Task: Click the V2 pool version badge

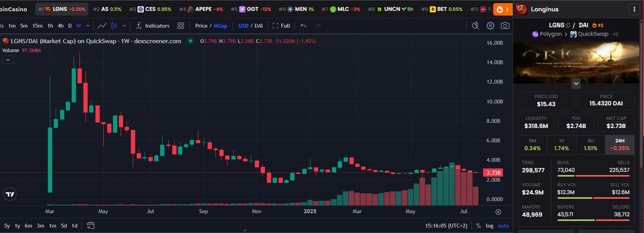Action: click(x=614, y=34)
